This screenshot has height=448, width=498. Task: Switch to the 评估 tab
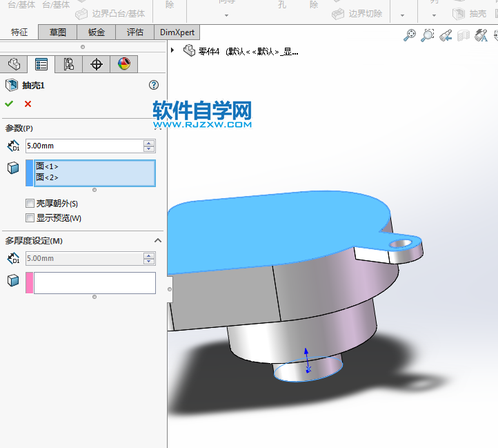[135, 32]
